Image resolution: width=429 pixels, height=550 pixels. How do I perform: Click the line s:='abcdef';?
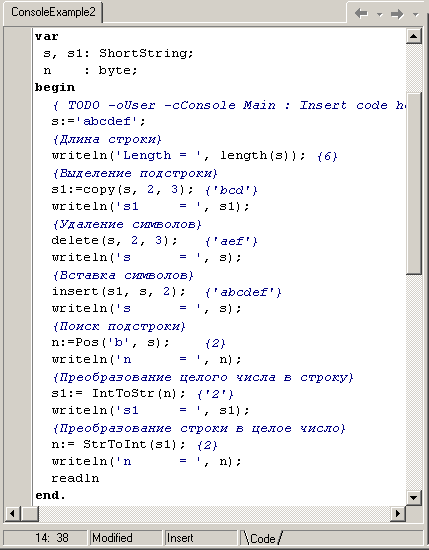[99, 122]
